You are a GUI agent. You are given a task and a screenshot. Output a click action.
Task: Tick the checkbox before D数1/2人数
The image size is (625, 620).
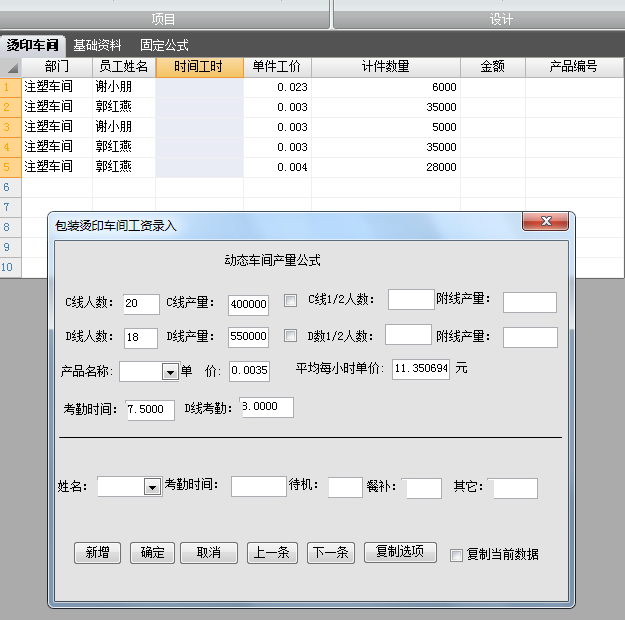click(x=290, y=335)
